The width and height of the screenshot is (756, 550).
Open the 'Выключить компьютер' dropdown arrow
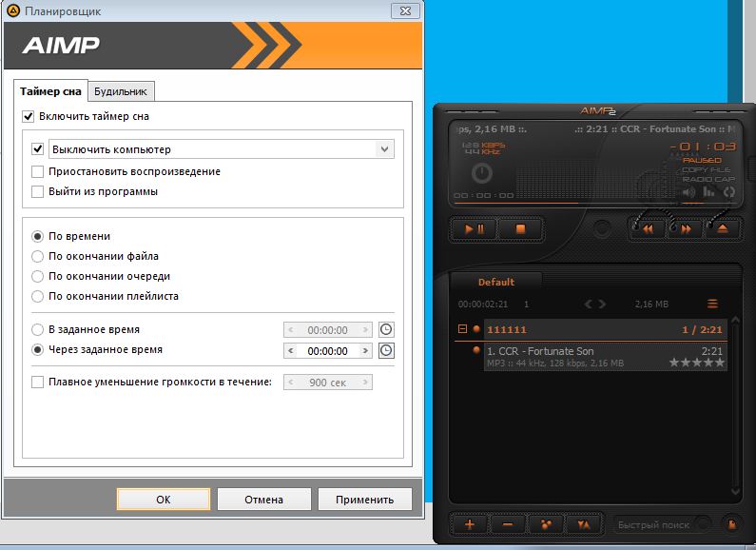pyautogui.click(x=384, y=149)
